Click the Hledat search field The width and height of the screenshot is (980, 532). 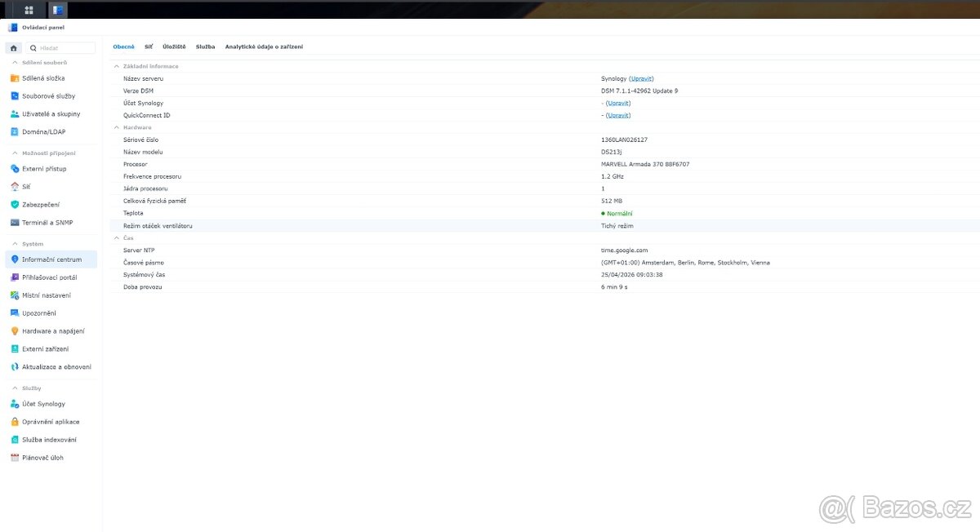click(x=61, y=47)
